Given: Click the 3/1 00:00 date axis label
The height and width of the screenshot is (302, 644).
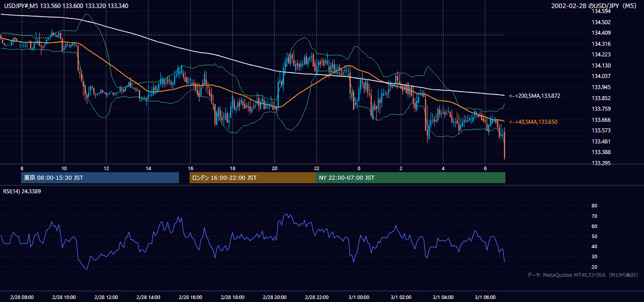Looking at the screenshot, I should [x=359, y=297].
